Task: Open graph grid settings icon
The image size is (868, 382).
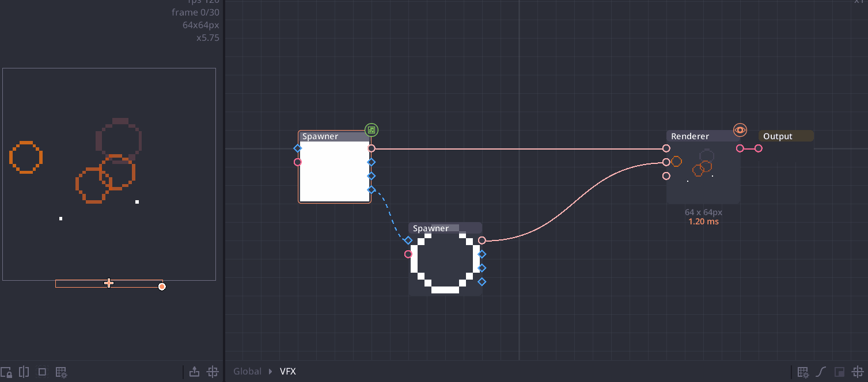Action: (803, 372)
